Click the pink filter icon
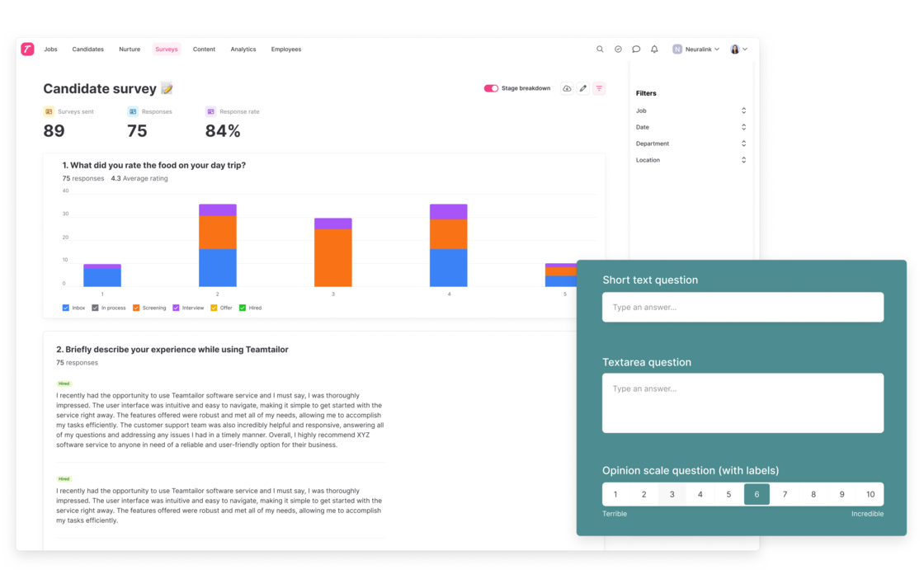The height and width of the screenshot is (579, 924). click(x=599, y=88)
